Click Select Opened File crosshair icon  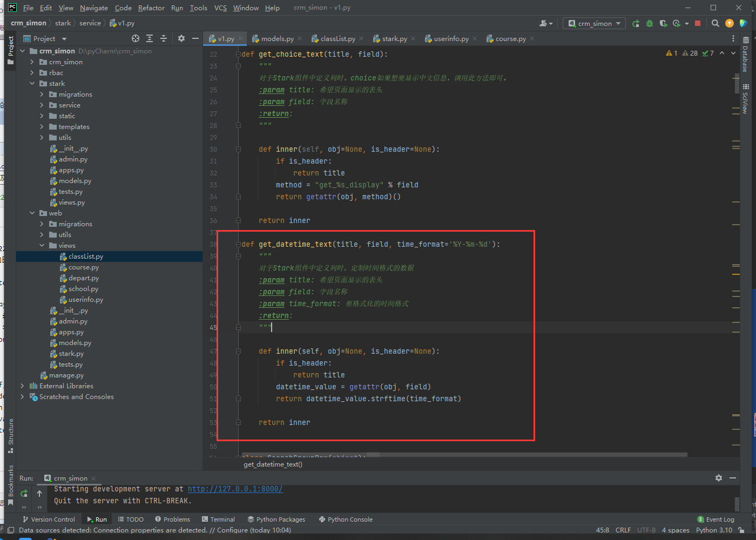[136, 38]
